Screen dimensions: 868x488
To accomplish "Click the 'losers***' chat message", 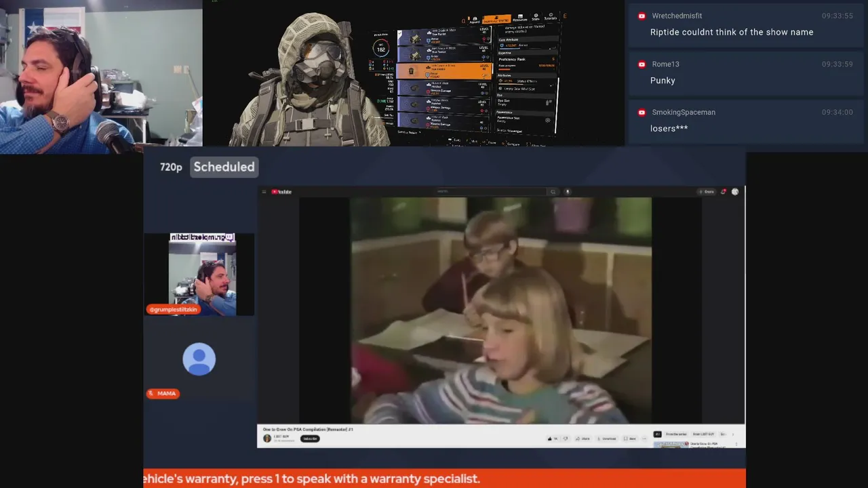I will (669, 128).
